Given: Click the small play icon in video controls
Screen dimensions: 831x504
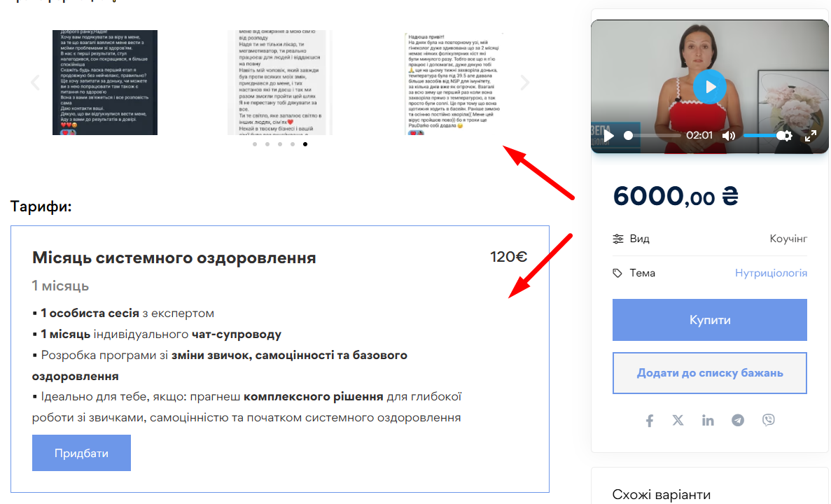Looking at the screenshot, I should pyautogui.click(x=609, y=136).
